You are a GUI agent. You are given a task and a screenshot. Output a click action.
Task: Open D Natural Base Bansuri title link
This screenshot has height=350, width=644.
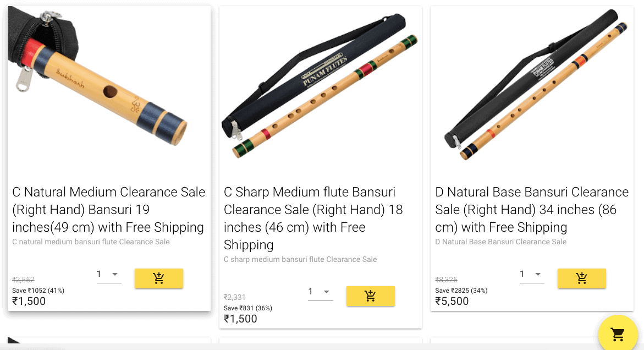click(532, 210)
